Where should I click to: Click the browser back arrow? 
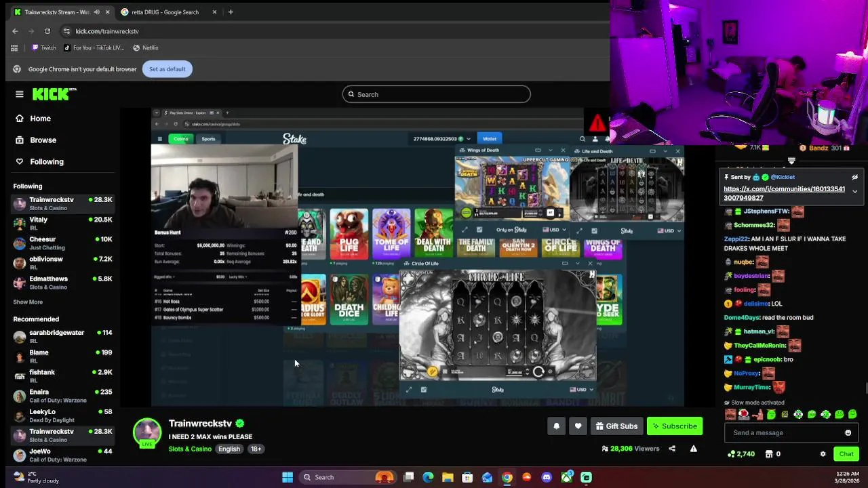15,31
